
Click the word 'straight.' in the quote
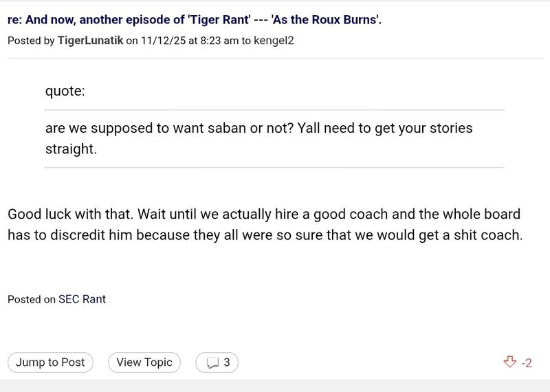pos(71,149)
